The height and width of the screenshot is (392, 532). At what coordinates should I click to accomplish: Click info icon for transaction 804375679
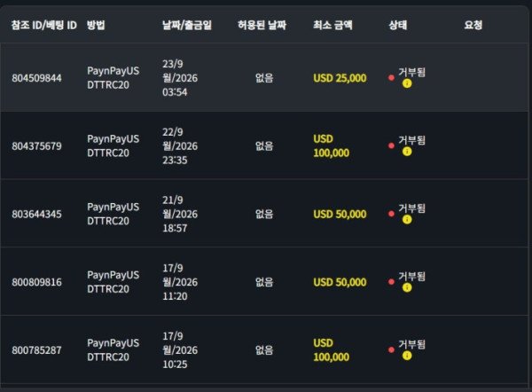point(407,152)
